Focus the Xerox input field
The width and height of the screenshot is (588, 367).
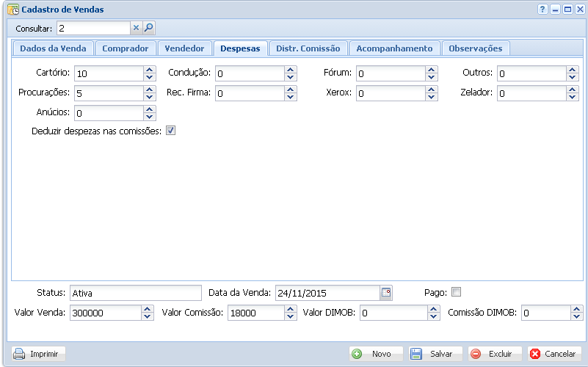[391, 93]
